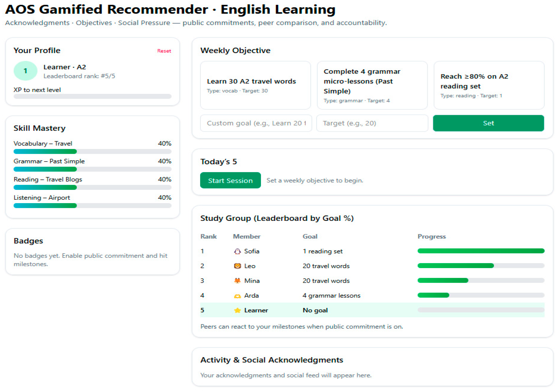Image resolution: width=559 pixels, height=392 pixels.
Task: Reset the profile via red Reset link
Action: [164, 51]
